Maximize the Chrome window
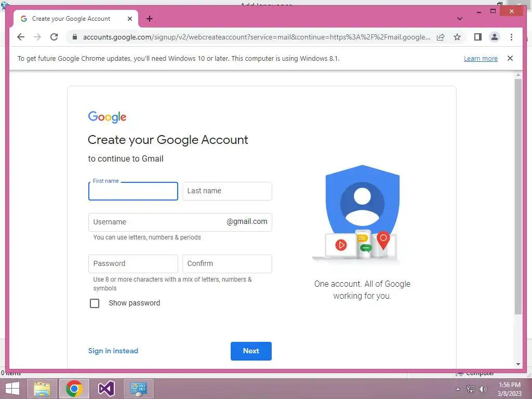532x399 pixels. pyautogui.click(x=493, y=11)
